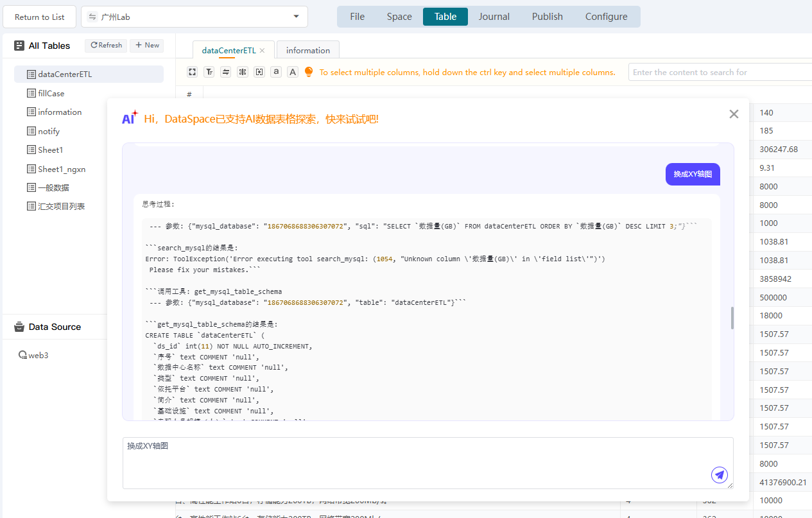The height and width of the screenshot is (518, 812).
Task: Click the Return to List button
Action: 40,17
